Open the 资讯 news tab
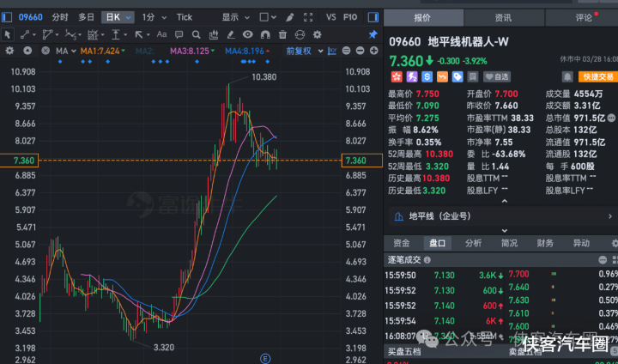Screen dimensions: 618x364 pos(504,18)
